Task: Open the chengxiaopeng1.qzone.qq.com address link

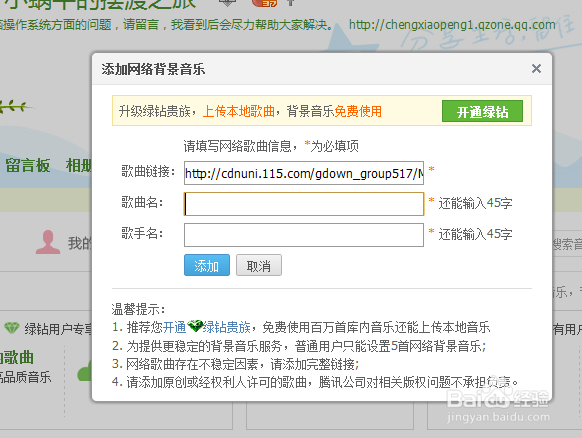Action: [452, 25]
